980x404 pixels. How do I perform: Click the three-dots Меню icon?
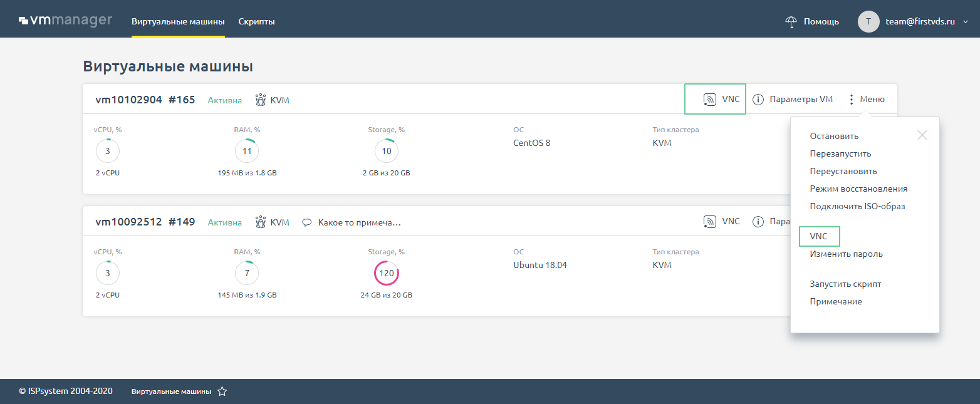851,99
